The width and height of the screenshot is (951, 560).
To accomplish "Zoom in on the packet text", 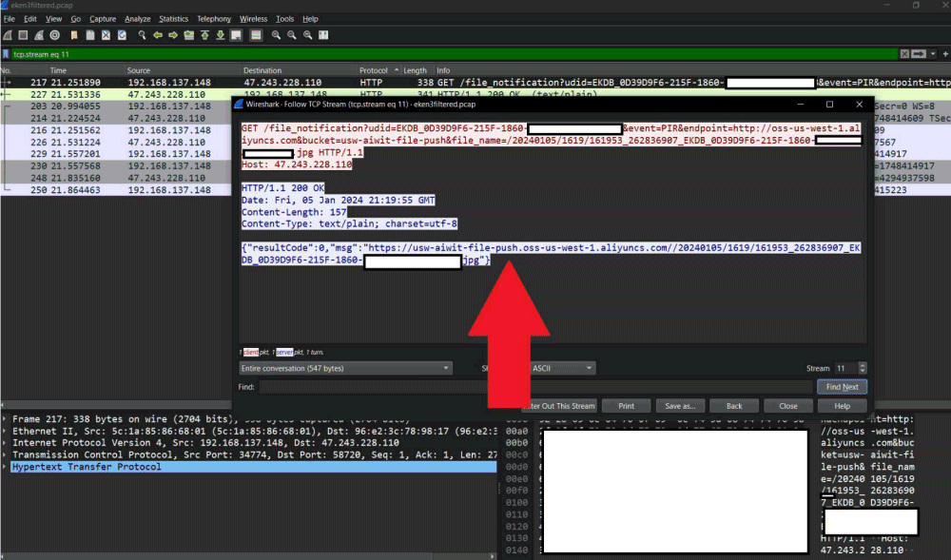I will [276, 35].
